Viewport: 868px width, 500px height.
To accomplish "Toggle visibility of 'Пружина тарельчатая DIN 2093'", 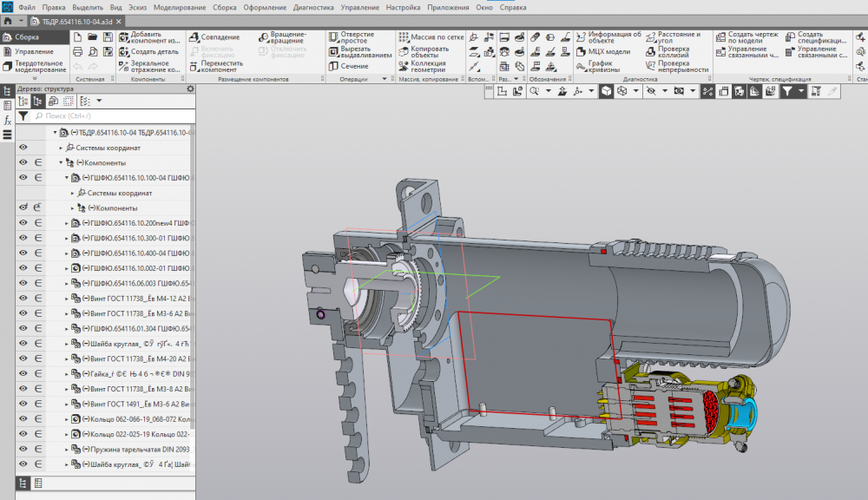I will click(23, 449).
